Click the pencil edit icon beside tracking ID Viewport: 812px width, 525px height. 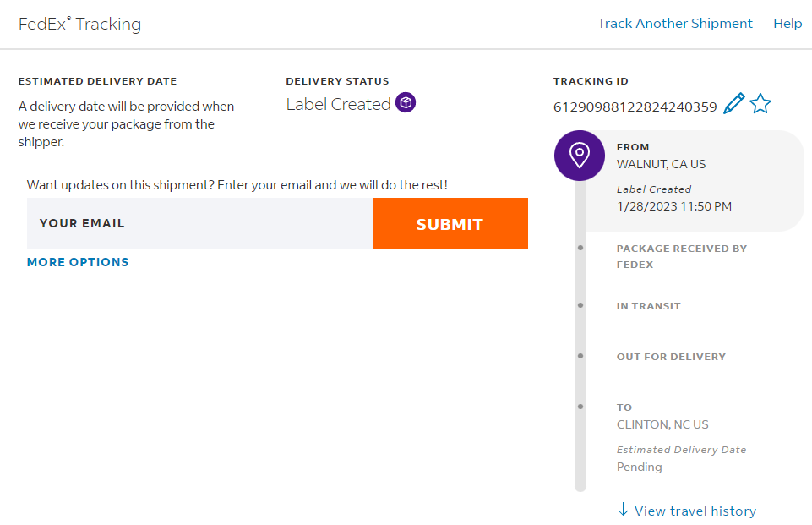tap(734, 104)
